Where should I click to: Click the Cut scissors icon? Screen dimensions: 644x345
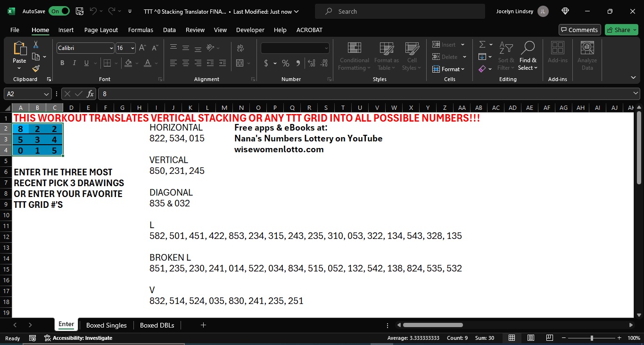(36, 45)
